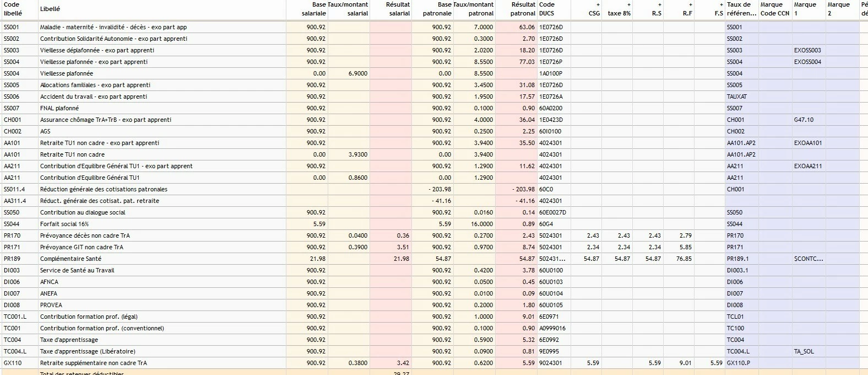Select 'Taxe d'apprentissage (Libératoire)' label
This screenshot has width=868, height=375.
pos(88,351)
